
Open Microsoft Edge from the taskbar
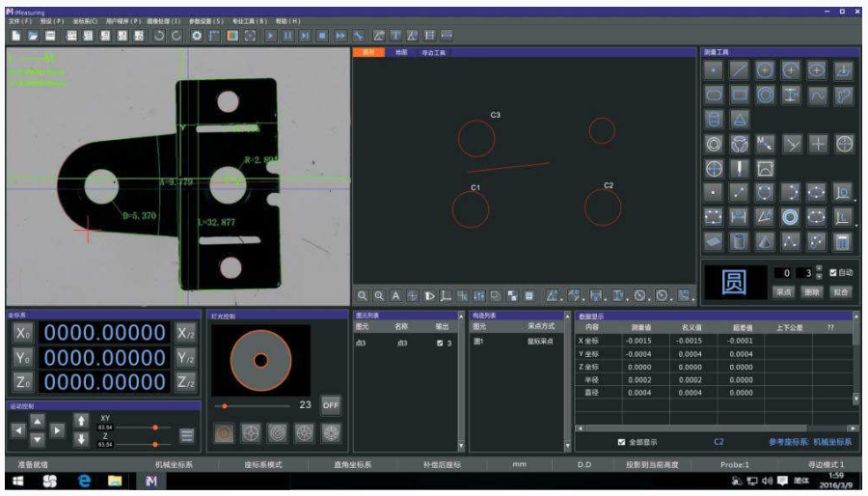[84, 480]
